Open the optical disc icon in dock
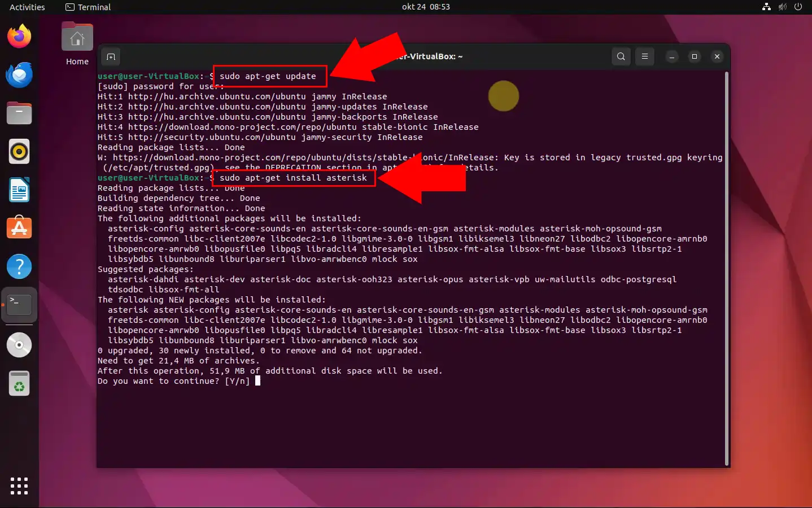 coord(19,345)
